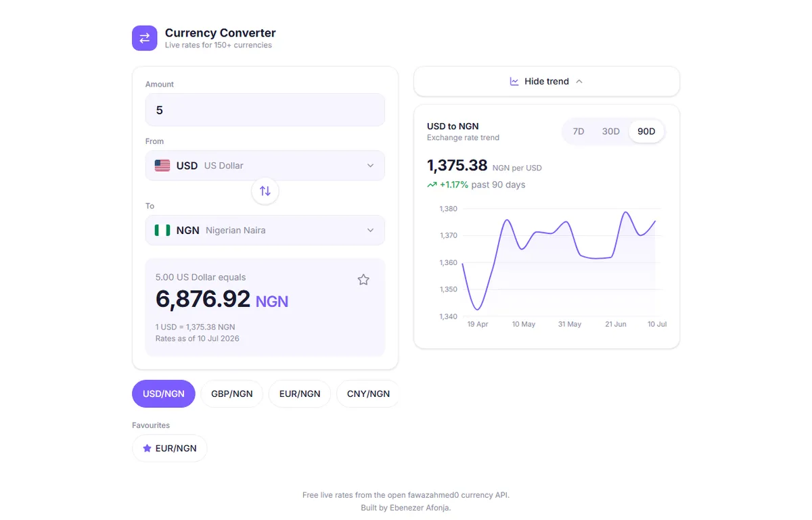Select the 90D range tab
The height and width of the screenshot is (520, 812).
coord(647,131)
